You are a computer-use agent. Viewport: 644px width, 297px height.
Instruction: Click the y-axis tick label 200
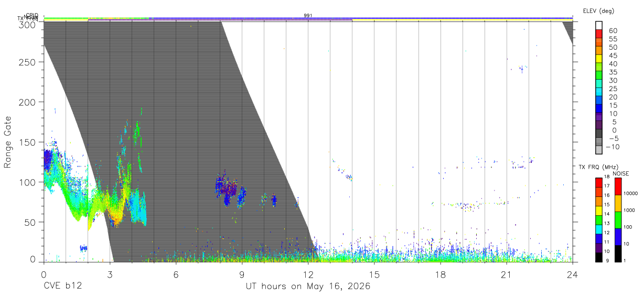coord(28,102)
